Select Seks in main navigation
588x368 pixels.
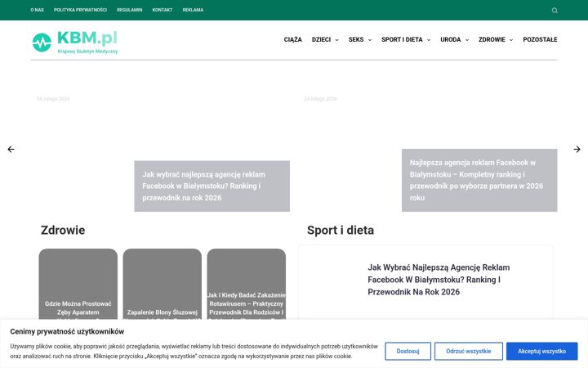click(356, 39)
